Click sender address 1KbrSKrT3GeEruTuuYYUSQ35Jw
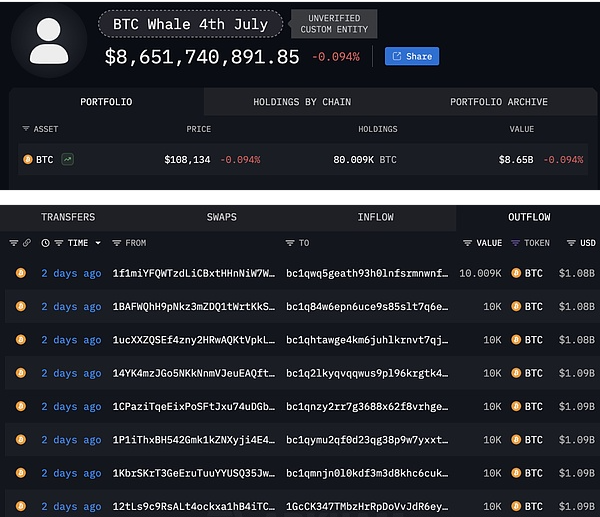600x517 pixels. [x=194, y=473]
